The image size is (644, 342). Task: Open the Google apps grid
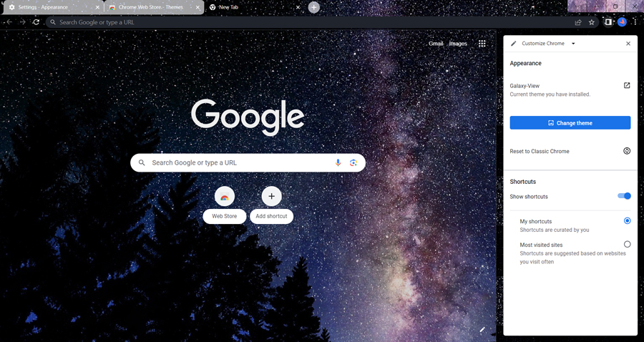pos(482,44)
